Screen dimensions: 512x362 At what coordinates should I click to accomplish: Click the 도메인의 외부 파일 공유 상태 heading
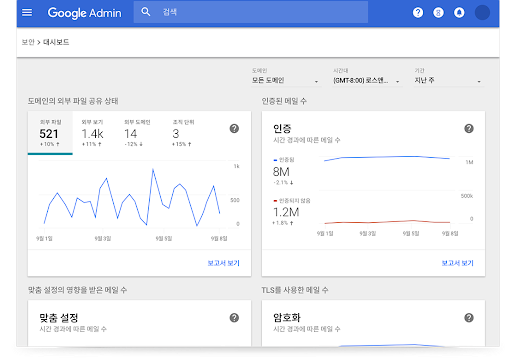click(x=73, y=101)
